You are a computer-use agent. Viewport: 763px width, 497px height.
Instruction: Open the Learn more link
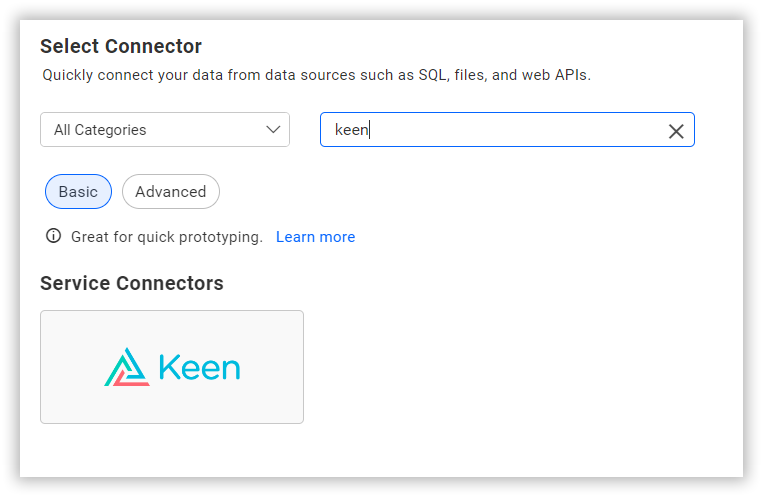click(x=315, y=237)
